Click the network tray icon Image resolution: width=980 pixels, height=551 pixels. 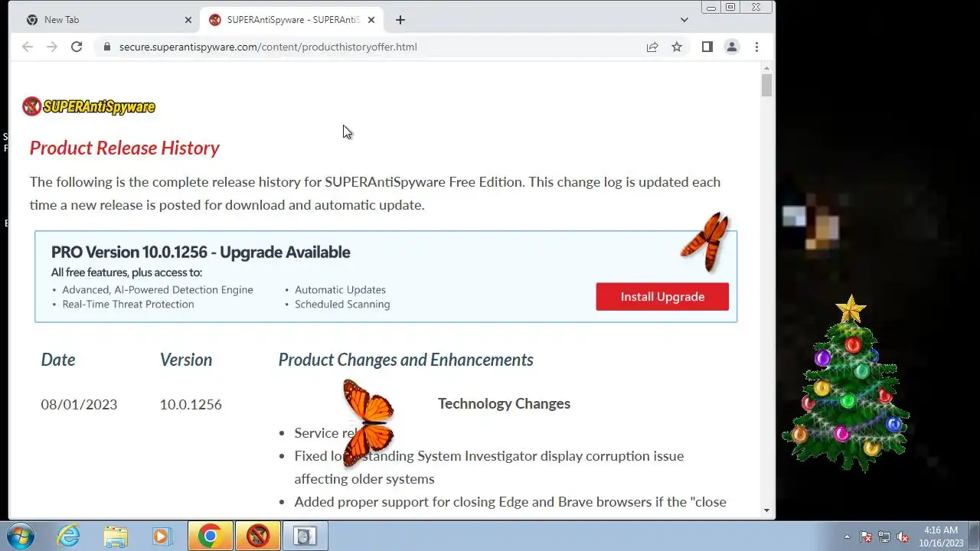tap(884, 536)
